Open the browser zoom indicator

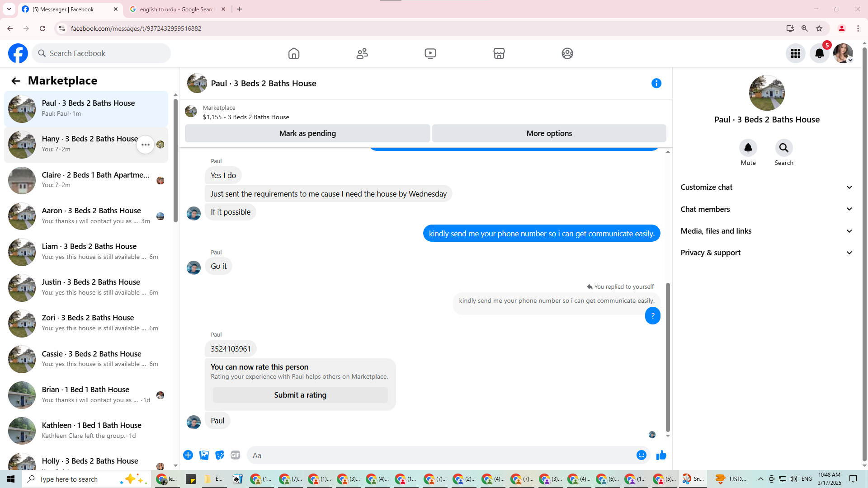pos(805,28)
